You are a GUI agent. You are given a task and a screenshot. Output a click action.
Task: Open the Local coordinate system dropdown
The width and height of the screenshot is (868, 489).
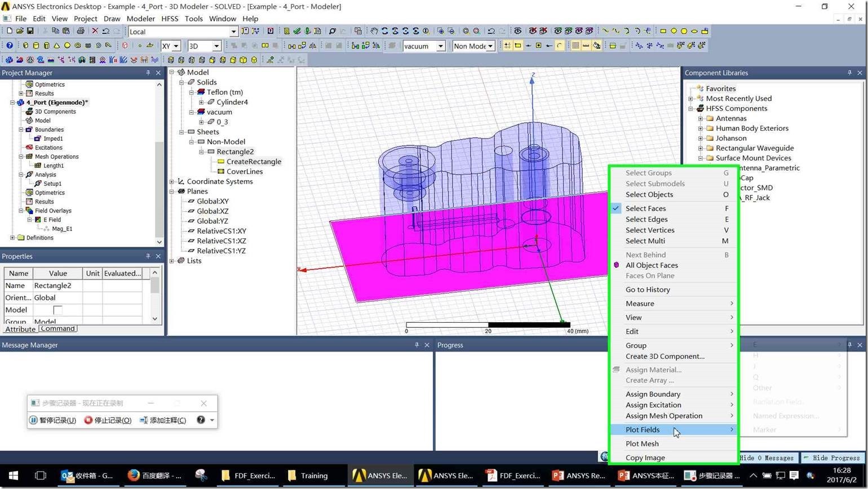pos(233,32)
